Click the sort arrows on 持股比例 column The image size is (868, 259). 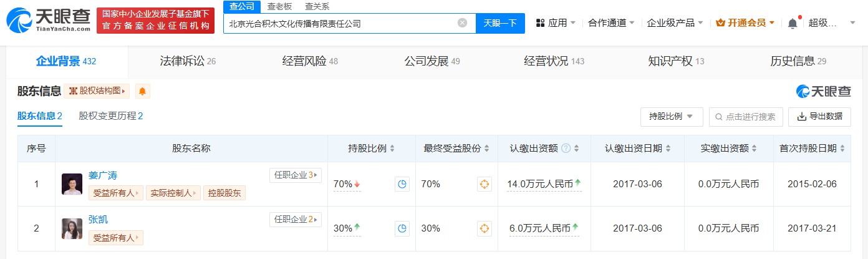392,149
